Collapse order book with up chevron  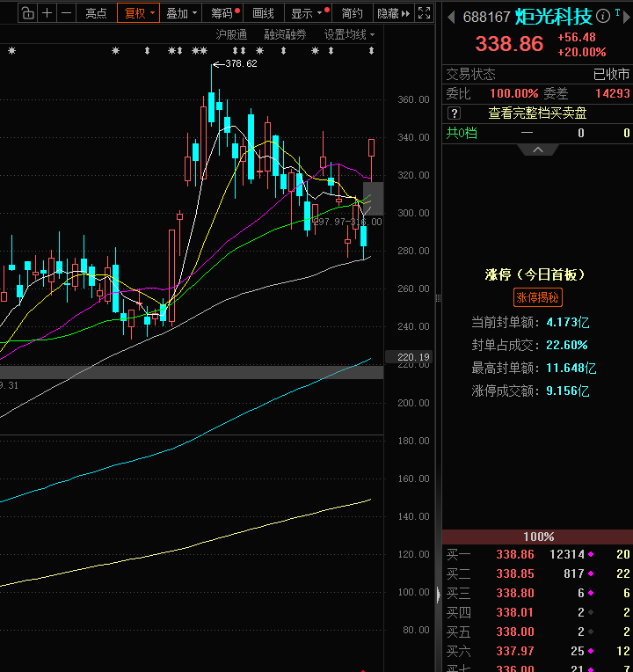538,150
